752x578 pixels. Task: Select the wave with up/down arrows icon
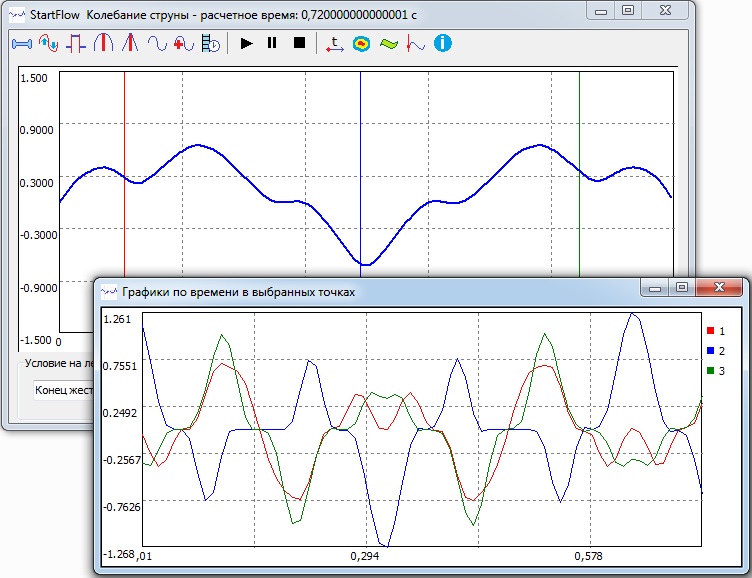pyautogui.click(x=48, y=43)
